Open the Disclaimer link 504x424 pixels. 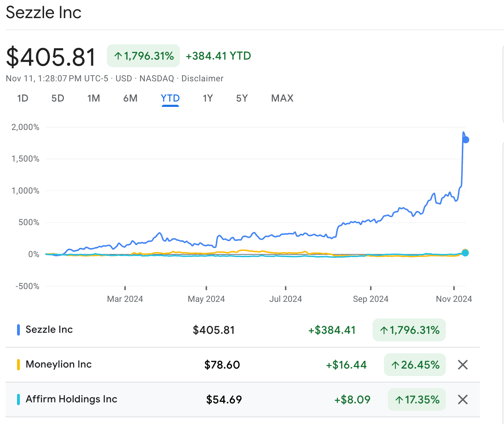click(202, 78)
